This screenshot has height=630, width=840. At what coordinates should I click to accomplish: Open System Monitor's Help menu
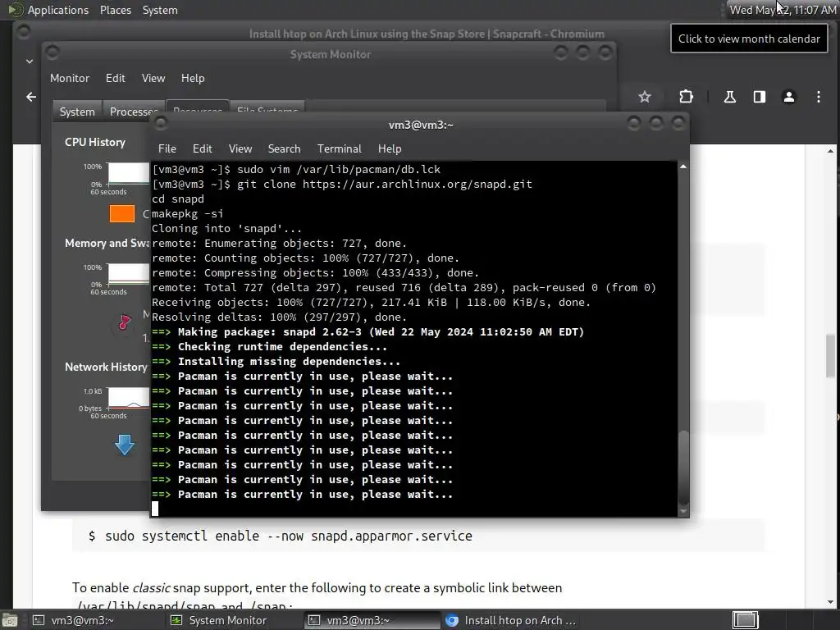click(x=193, y=78)
